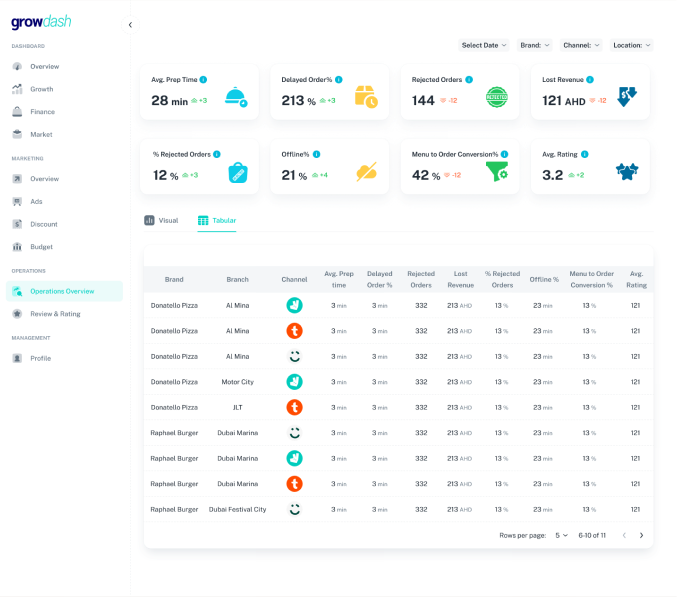Viewport: 677px width, 597px height.
Task: Go to the previous table page
Action: tap(624, 535)
